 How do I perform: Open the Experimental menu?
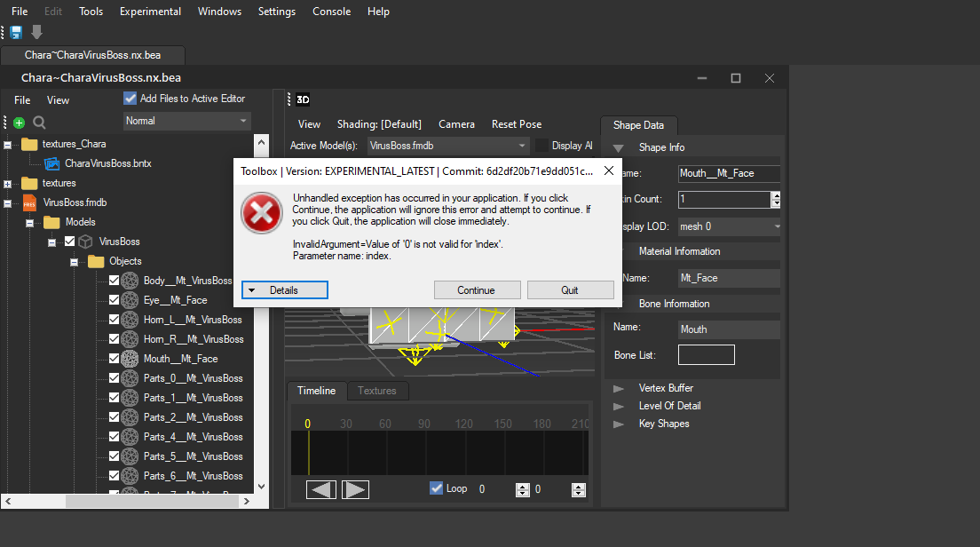coord(150,12)
